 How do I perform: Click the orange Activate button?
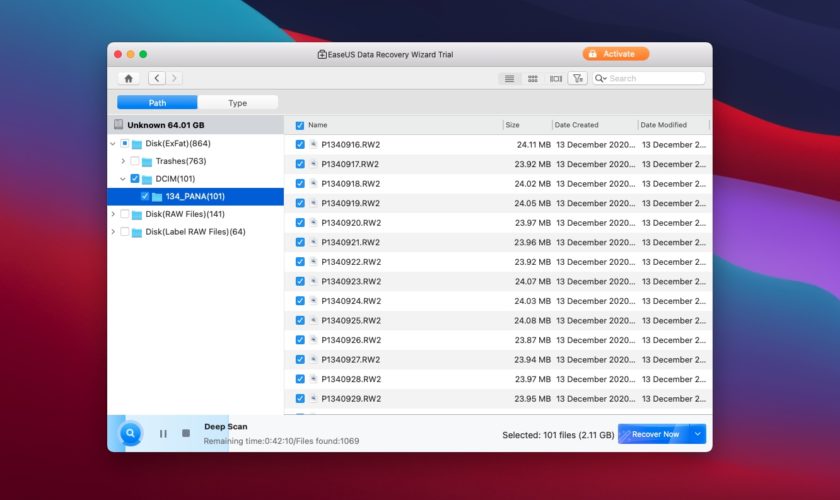(616, 54)
